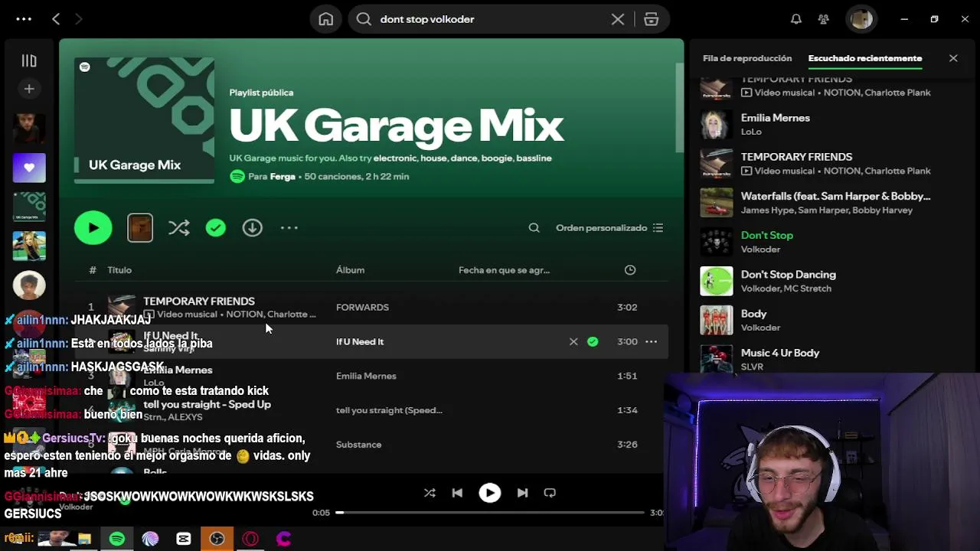The image size is (980, 551).
Task: Open the bassline genre link
Action: point(534,158)
